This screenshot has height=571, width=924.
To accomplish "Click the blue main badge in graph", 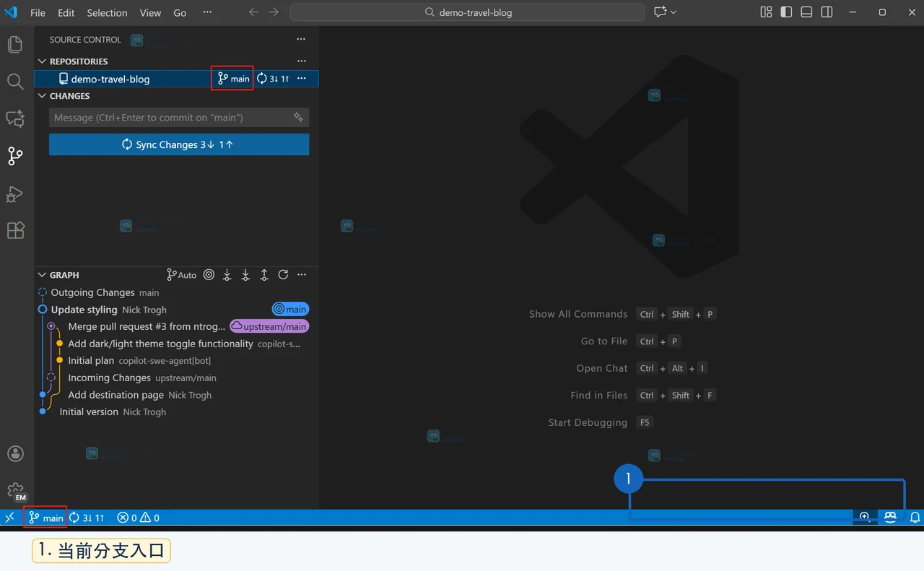I will pos(290,309).
